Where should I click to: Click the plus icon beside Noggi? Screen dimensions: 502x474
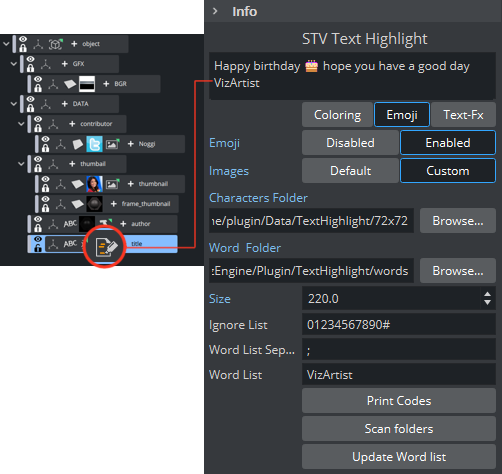coord(131,144)
